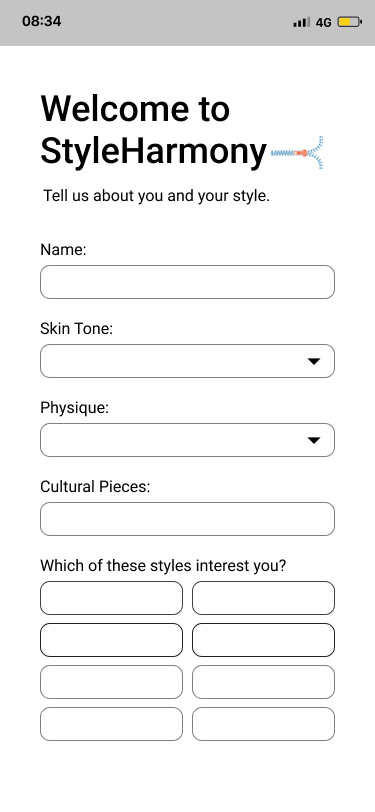Focus the Cultural Pieces input field
The image size is (375, 812).
click(188, 519)
